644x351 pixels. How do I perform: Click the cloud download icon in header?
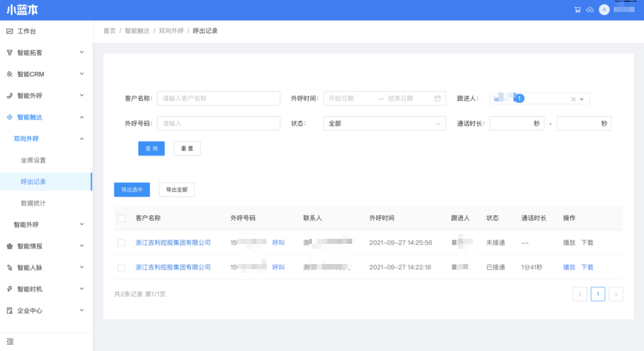590,10
